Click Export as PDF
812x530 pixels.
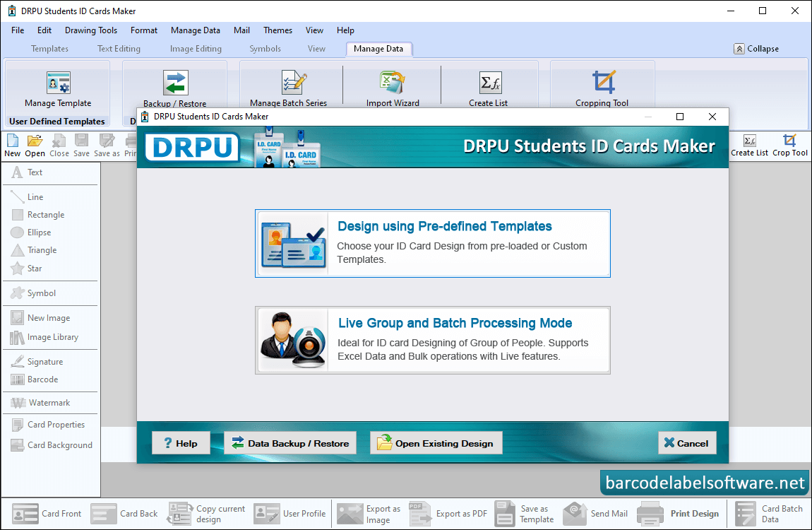(x=448, y=514)
